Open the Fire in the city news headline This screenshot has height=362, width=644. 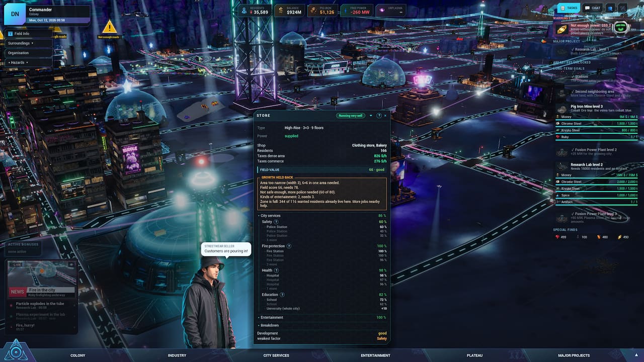pyautogui.click(x=42, y=290)
